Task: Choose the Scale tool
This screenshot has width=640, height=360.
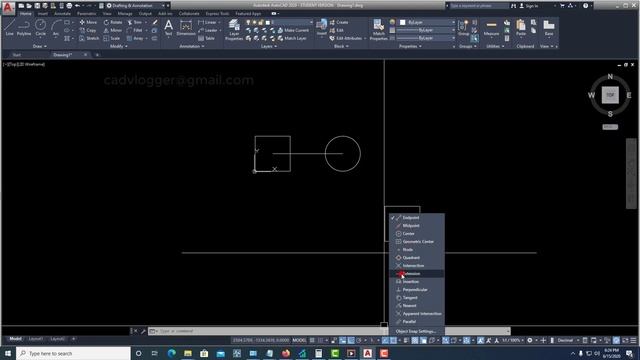Action: click(111, 38)
